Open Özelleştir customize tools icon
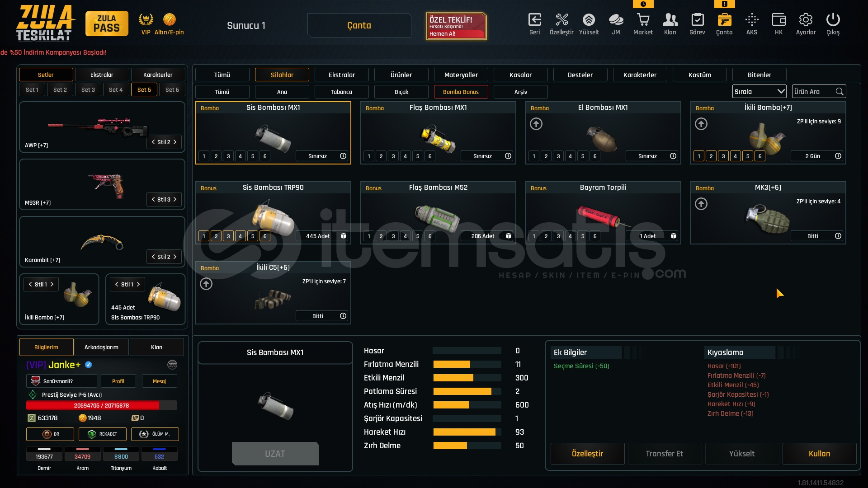Image resolution: width=868 pixels, height=488 pixels. [x=561, y=20]
